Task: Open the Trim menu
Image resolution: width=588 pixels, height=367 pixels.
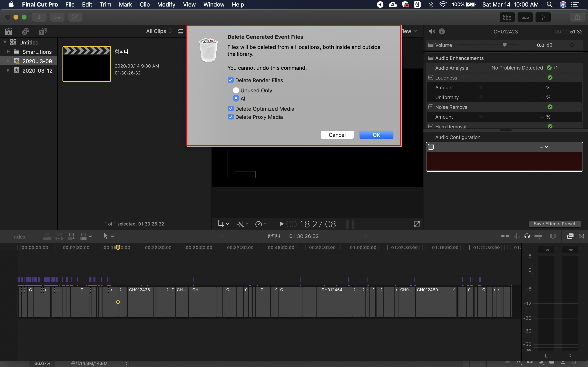Action: (105, 4)
